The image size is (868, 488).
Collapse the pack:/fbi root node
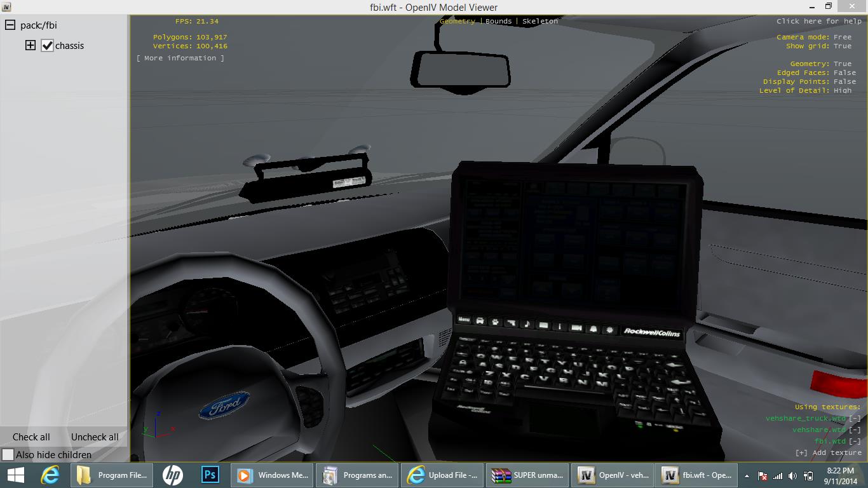pyautogui.click(x=10, y=25)
